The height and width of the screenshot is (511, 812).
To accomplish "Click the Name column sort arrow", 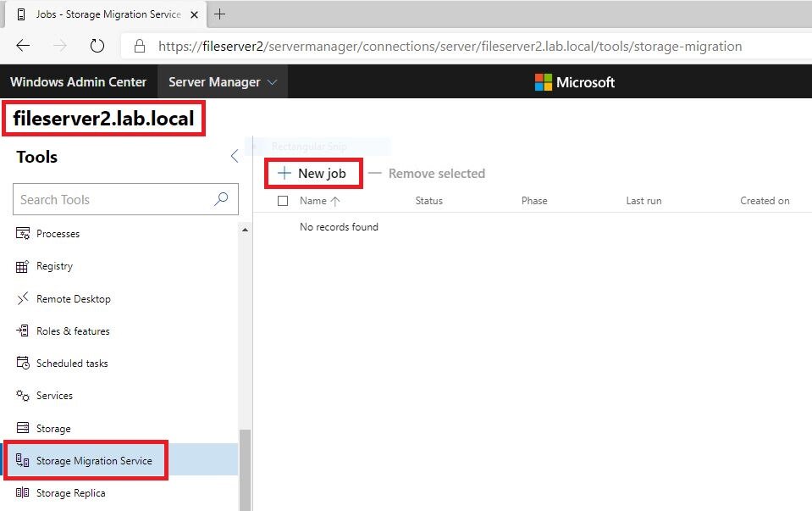I will 335,201.
